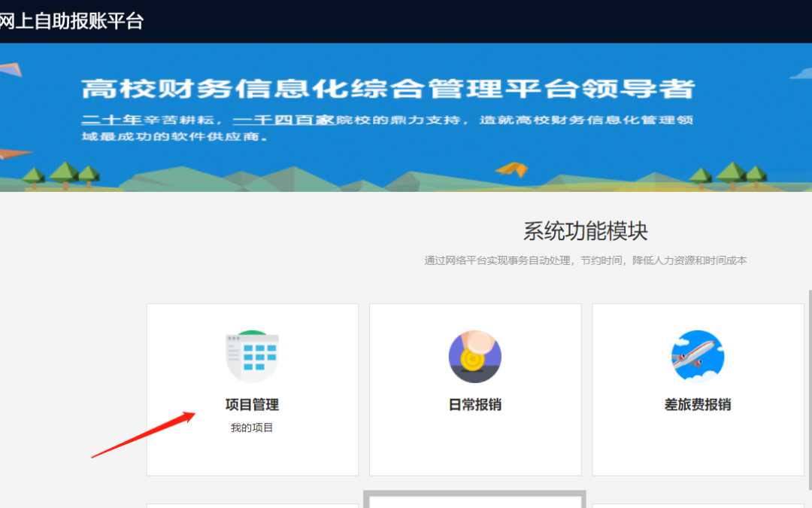Click the orange paper plane at banner top-left
812x508 pixels.
pyautogui.click(x=11, y=70)
